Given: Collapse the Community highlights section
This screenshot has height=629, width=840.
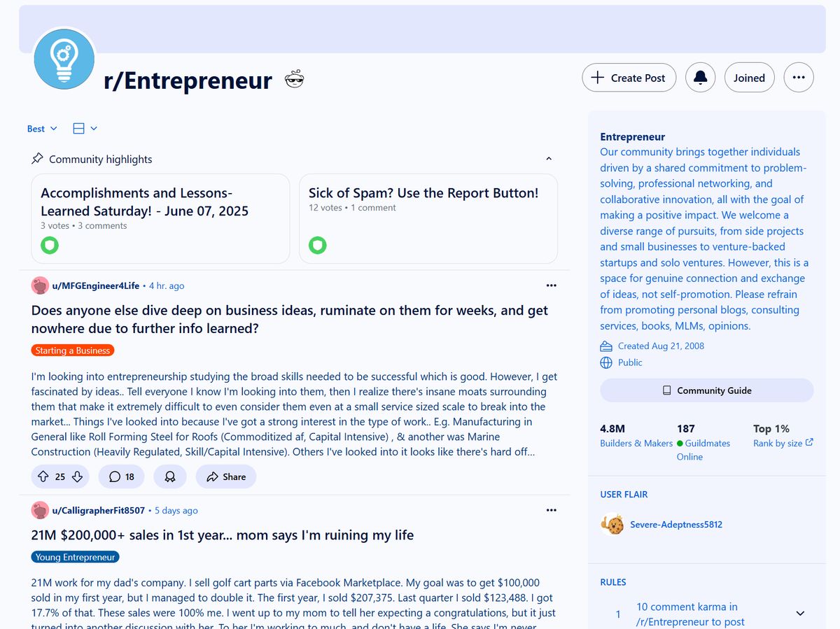Looking at the screenshot, I should pyautogui.click(x=549, y=159).
